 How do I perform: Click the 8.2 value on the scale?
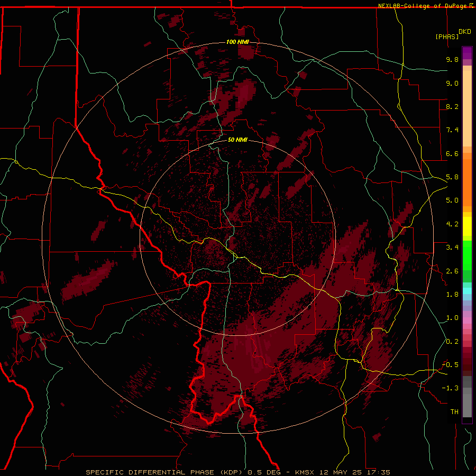point(452,107)
